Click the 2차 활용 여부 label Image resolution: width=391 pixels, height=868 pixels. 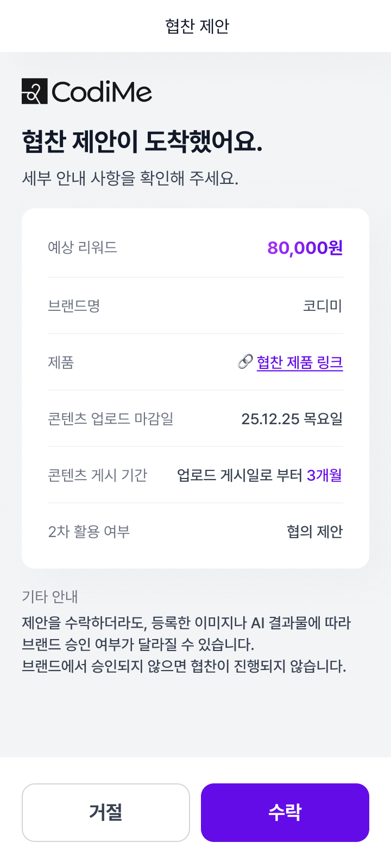(89, 532)
